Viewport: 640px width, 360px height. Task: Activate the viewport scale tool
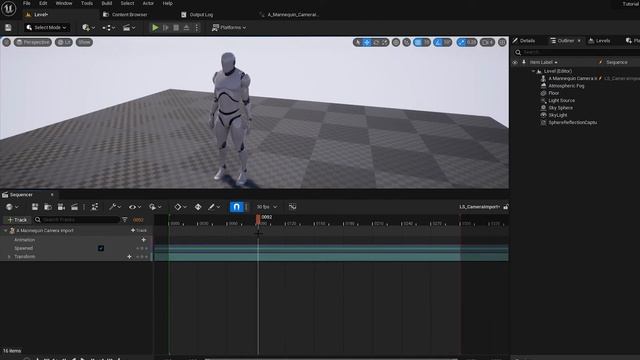(384, 42)
